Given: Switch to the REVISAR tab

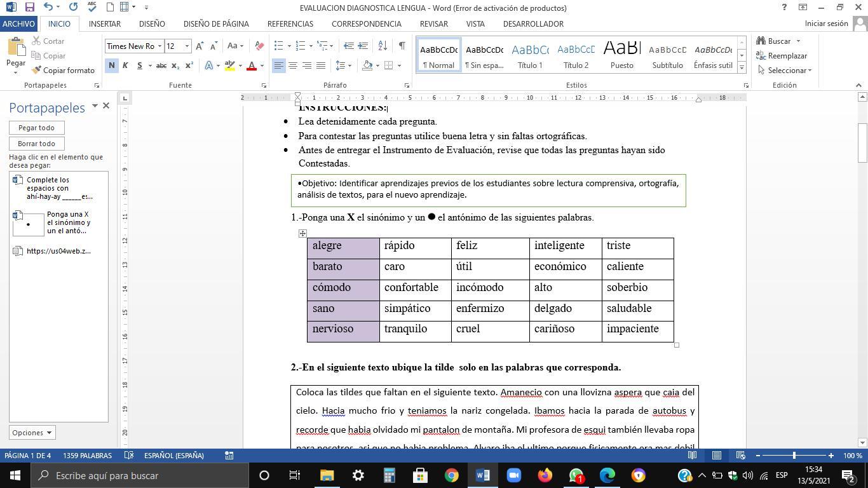Looking at the screenshot, I should pos(433,24).
